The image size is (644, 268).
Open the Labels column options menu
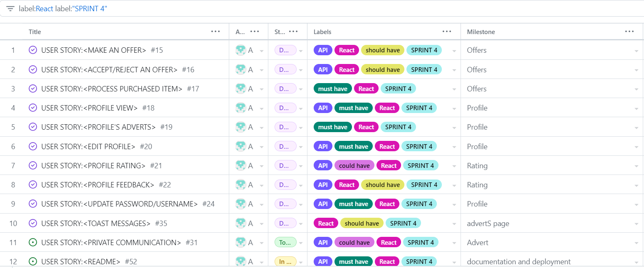click(x=446, y=31)
